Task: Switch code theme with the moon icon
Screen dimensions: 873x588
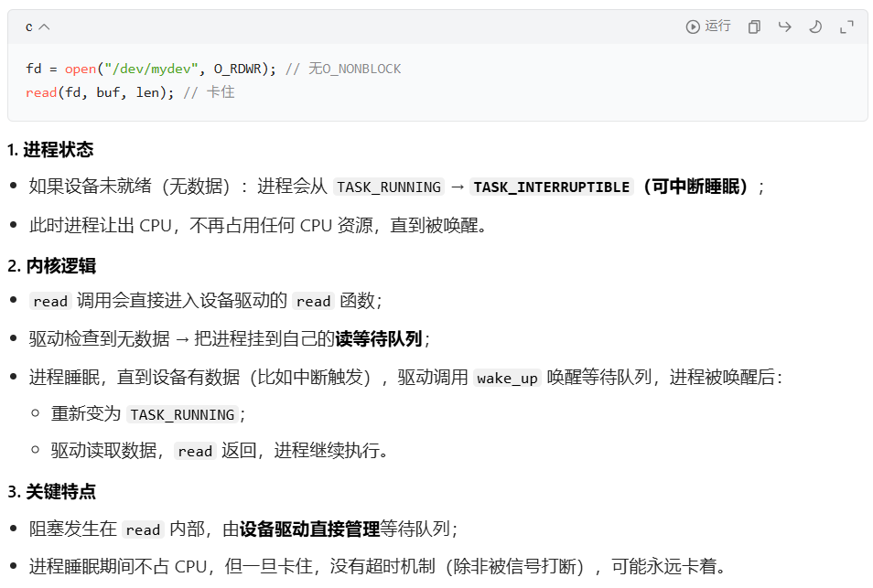Action: click(x=815, y=27)
